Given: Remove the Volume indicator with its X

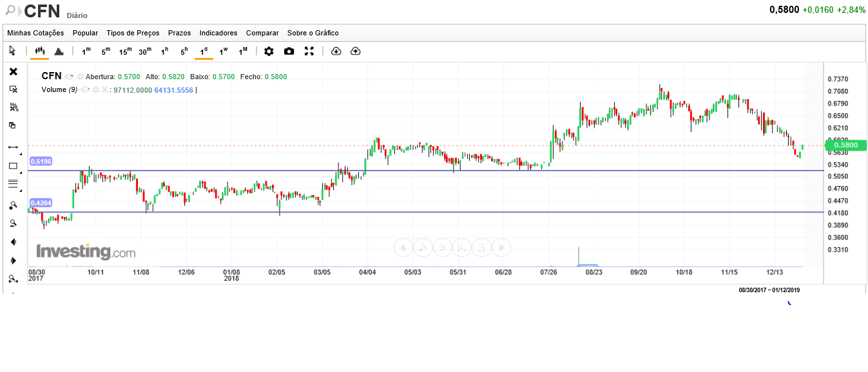Looking at the screenshot, I should click(104, 89).
